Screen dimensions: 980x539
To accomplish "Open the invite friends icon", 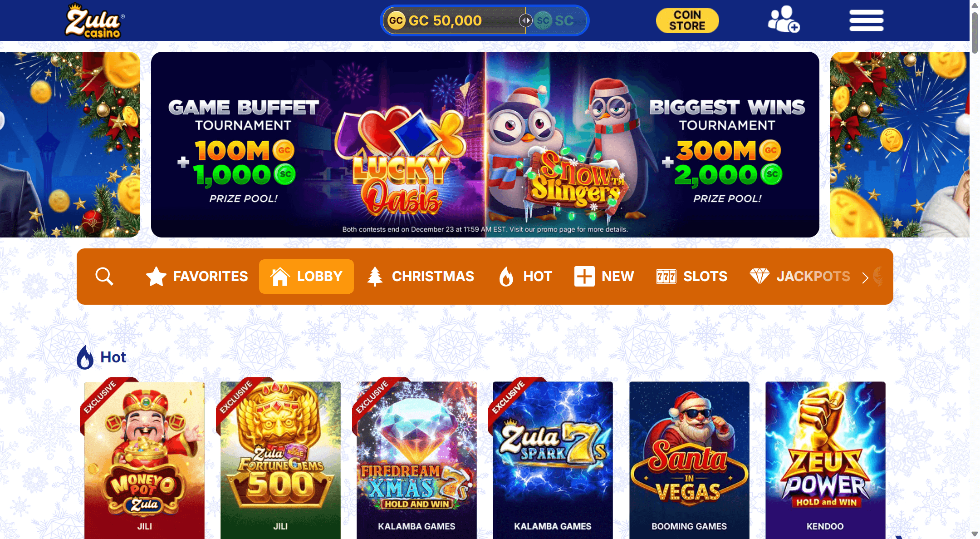I will click(x=784, y=20).
